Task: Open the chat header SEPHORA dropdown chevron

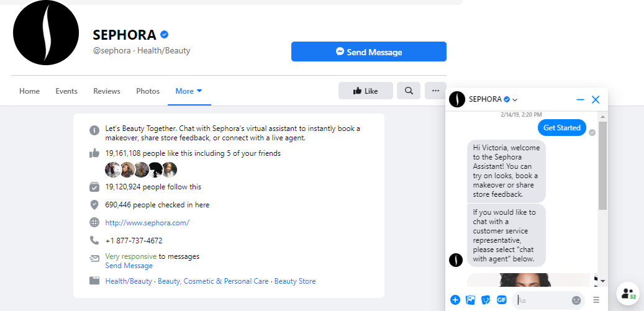Action: point(515,100)
